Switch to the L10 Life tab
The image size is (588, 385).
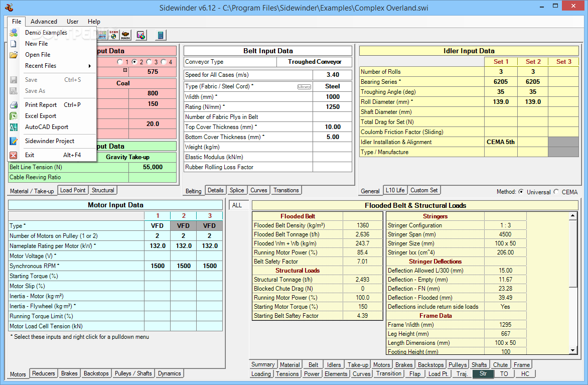(395, 190)
